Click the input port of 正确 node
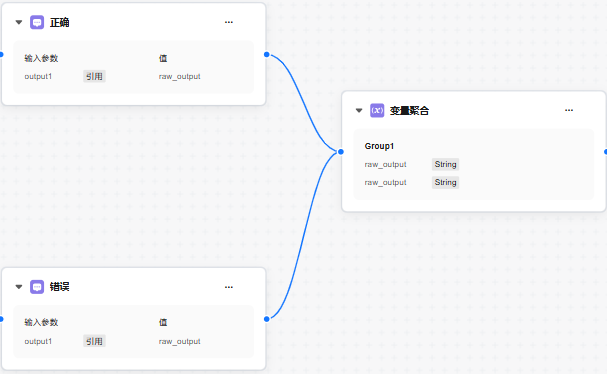 1,55
